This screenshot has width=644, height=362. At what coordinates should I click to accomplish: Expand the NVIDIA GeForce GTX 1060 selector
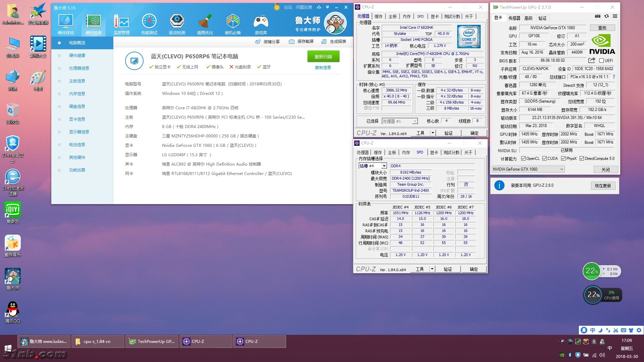tap(561, 169)
